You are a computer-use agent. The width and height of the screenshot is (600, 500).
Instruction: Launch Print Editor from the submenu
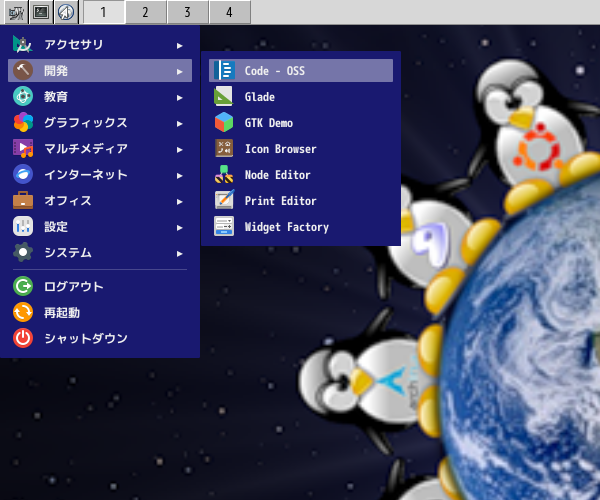(x=301, y=200)
